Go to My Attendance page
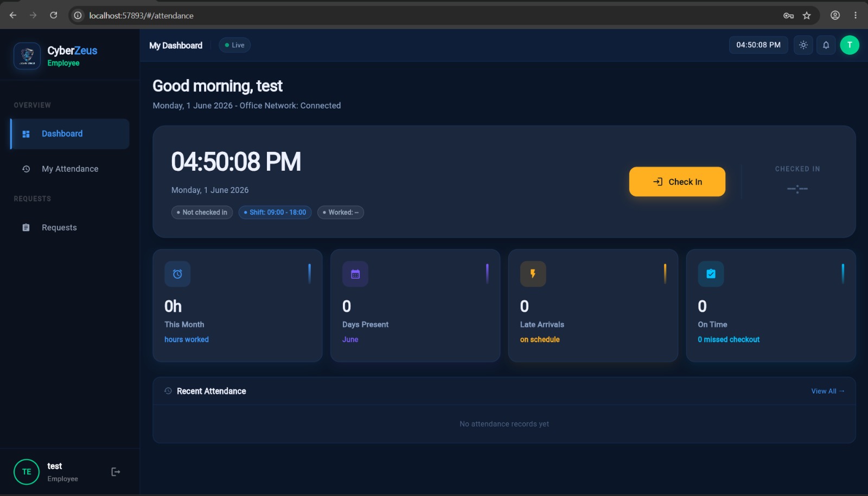 pyautogui.click(x=70, y=169)
